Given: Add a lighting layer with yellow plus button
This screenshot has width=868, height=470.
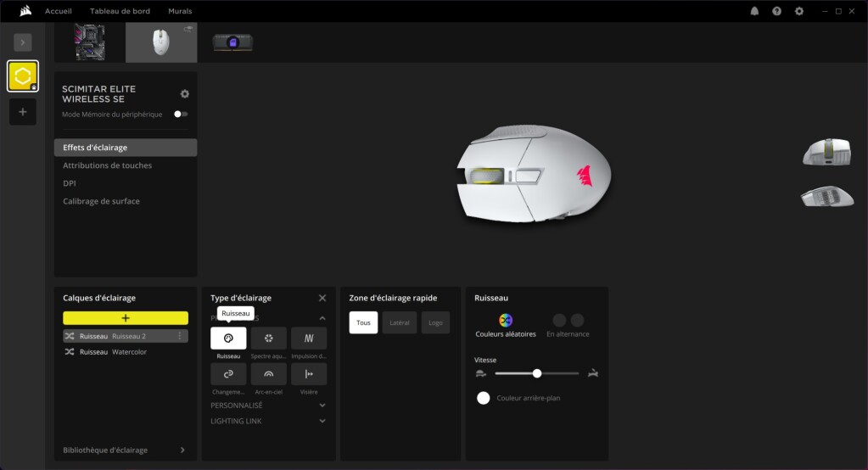Looking at the screenshot, I should point(126,318).
